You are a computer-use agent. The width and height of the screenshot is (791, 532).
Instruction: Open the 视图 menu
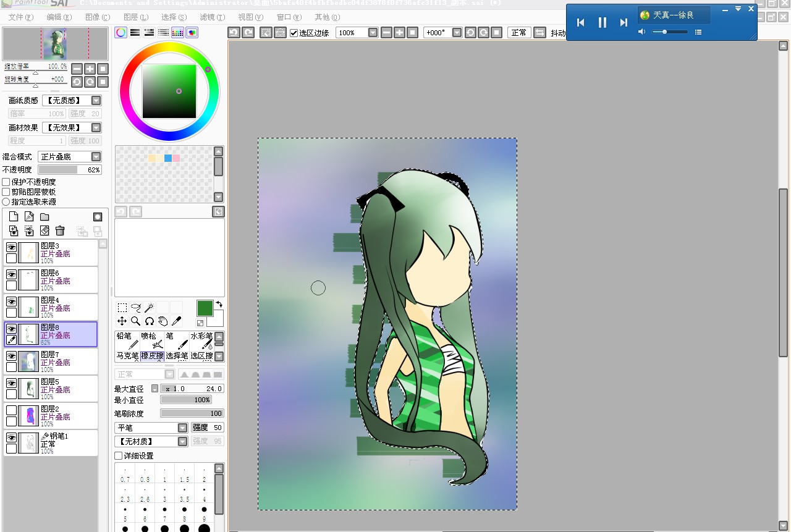click(x=250, y=17)
